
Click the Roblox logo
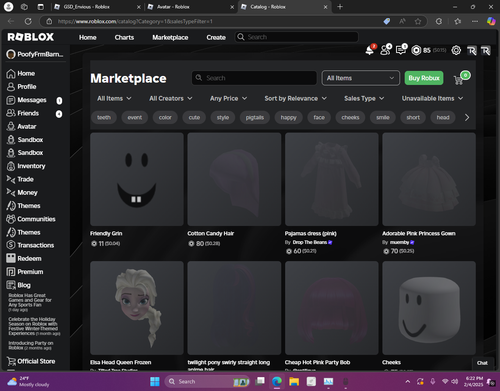31,37
